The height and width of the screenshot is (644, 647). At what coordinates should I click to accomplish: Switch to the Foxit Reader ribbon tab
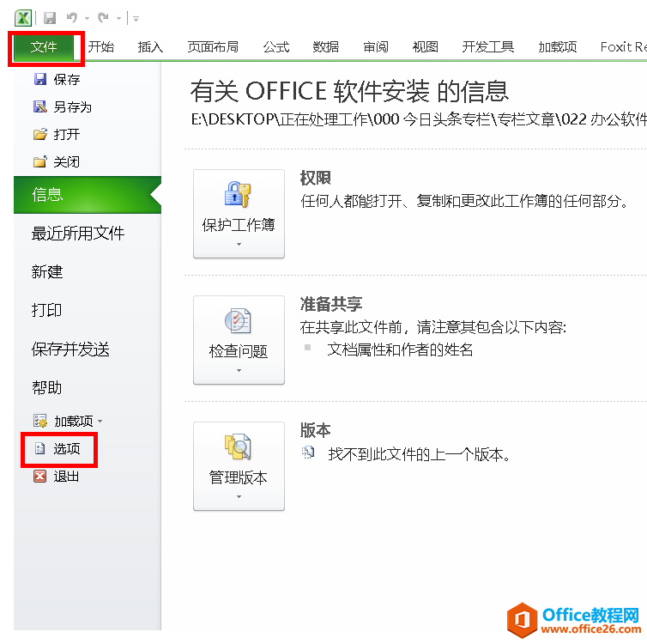(x=623, y=47)
